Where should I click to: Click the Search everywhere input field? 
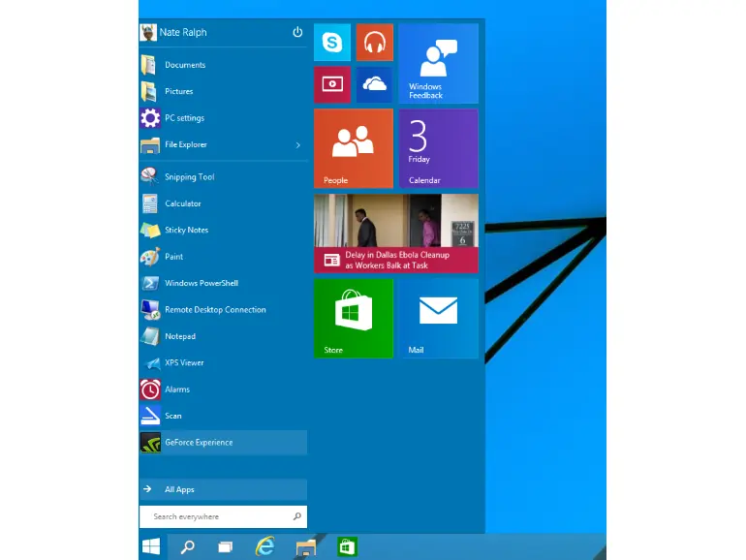click(223, 516)
